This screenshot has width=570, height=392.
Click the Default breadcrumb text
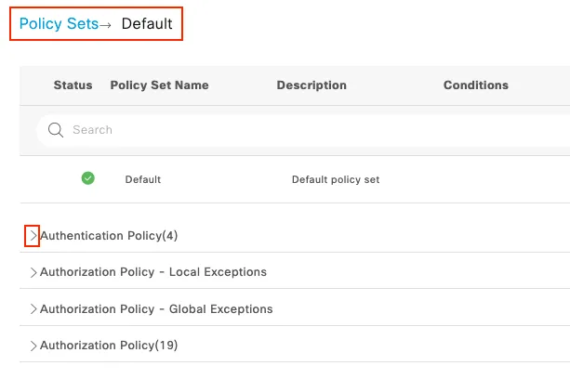(x=147, y=24)
